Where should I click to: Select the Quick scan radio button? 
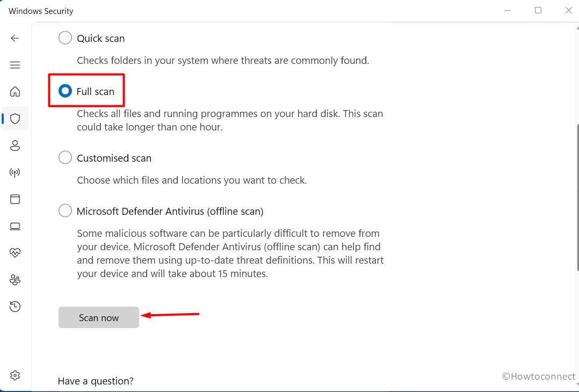[65, 38]
